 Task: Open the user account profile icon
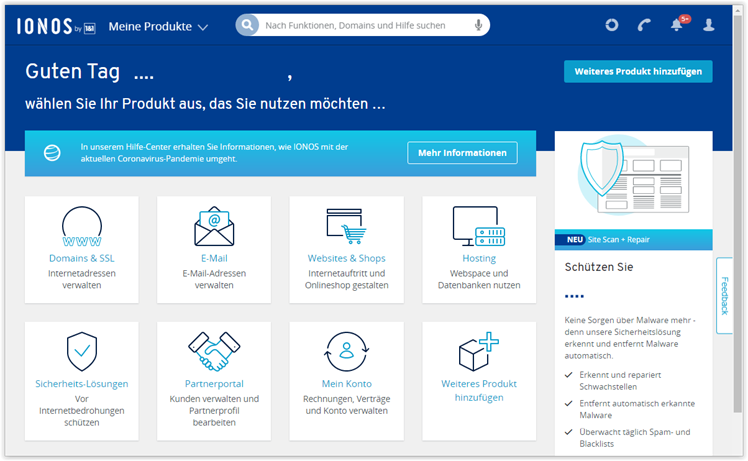(x=709, y=25)
